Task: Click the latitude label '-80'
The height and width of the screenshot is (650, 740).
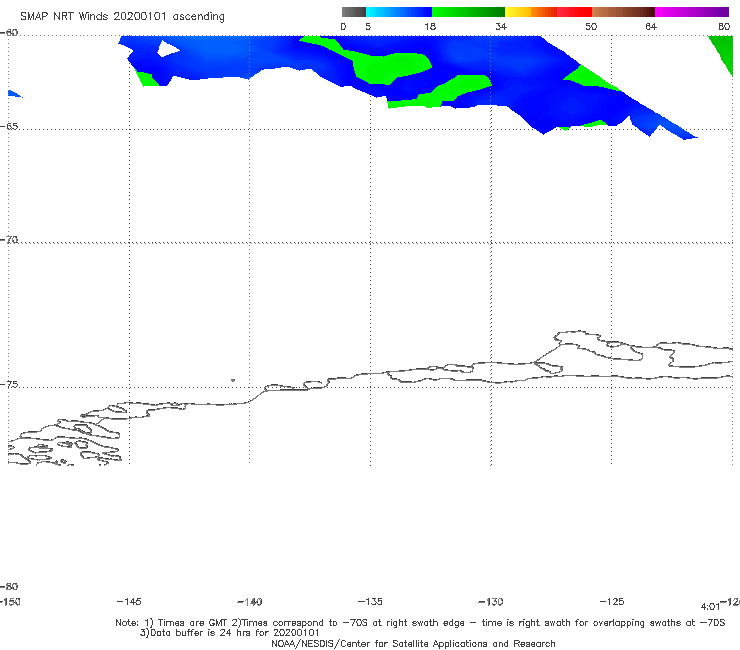Action: coord(9,586)
